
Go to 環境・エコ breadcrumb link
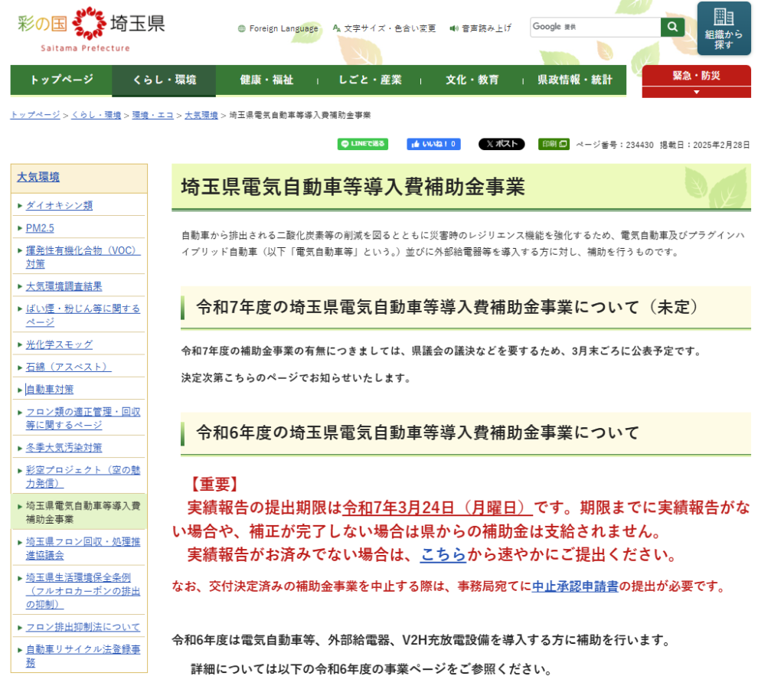[152, 115]
